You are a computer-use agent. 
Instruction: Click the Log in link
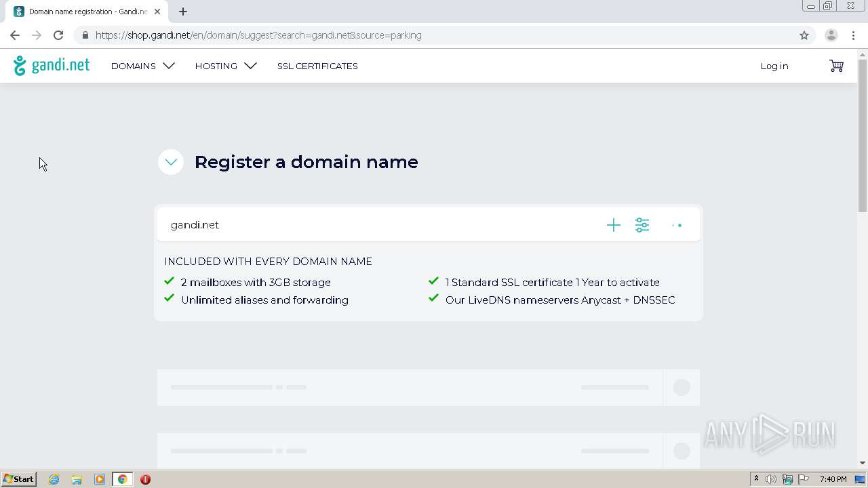pyautogui.click(x=774, y=66)
